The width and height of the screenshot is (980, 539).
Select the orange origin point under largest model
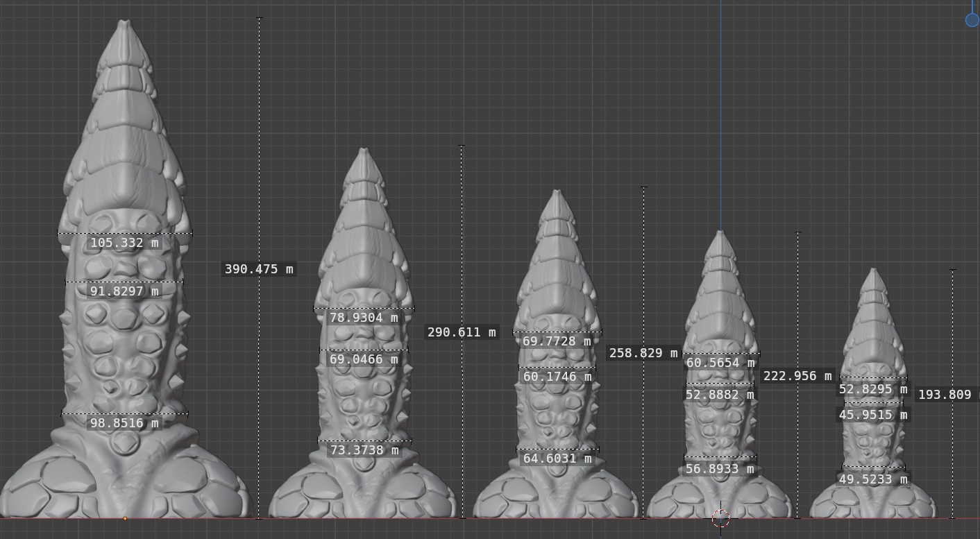coord(125,518)
